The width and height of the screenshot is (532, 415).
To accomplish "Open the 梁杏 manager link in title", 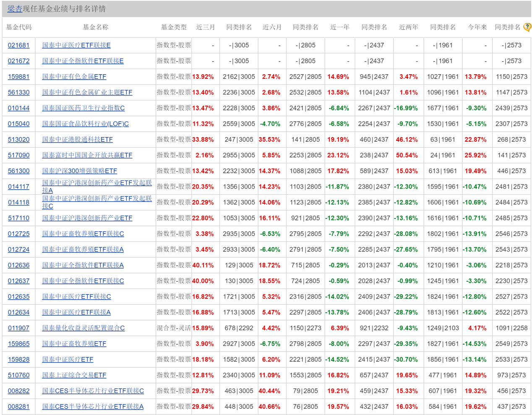I will [15, 9].
